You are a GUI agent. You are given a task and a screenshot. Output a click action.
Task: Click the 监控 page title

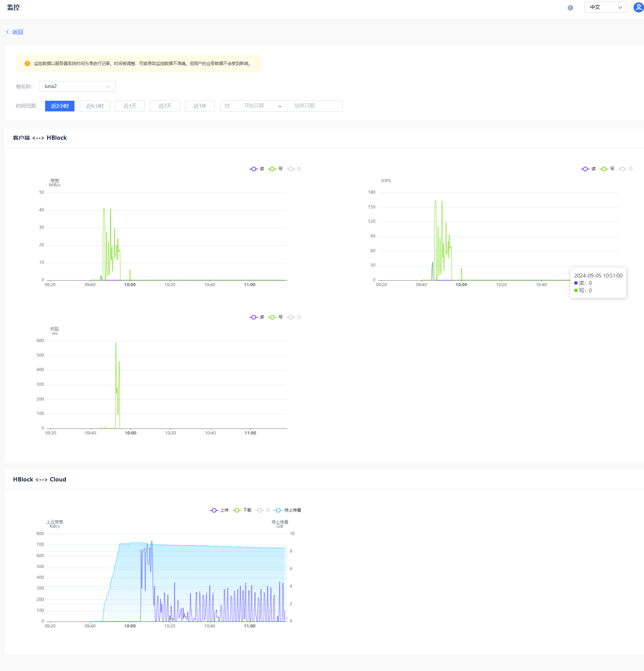click(x=13, y=7)
